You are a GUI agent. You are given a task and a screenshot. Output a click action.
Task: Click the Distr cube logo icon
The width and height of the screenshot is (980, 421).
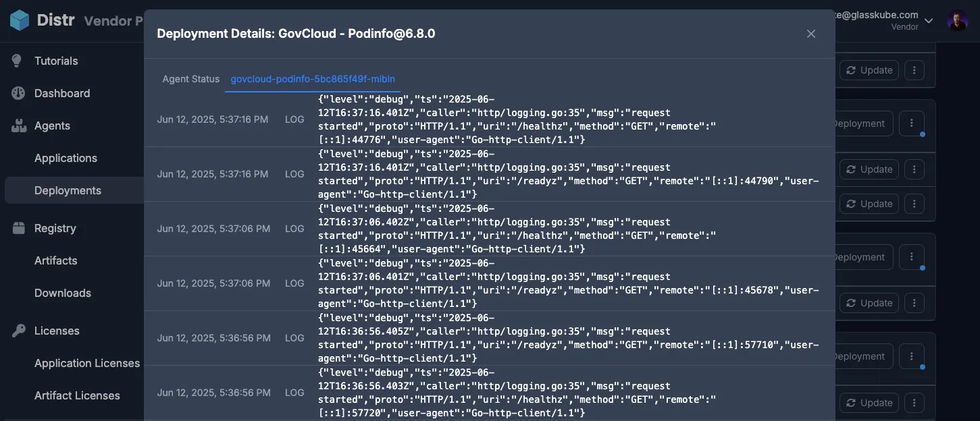tap(20, 20)
